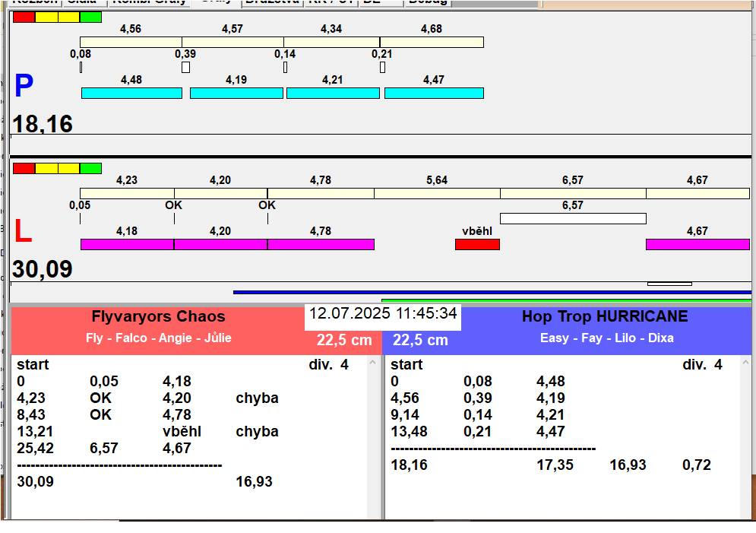Click the red start light in lane P

pyautogui.click(x=24, y=17)
